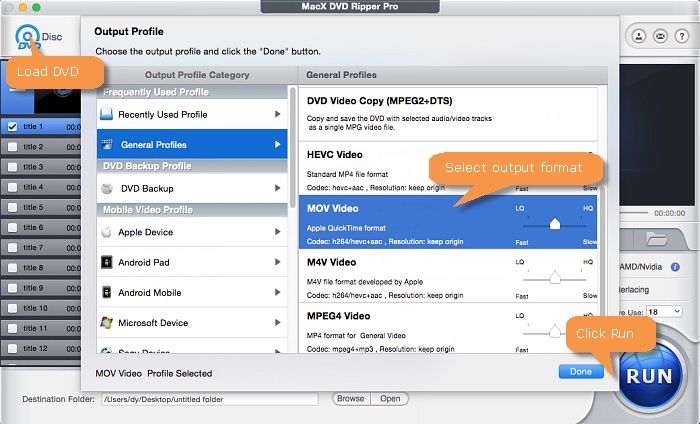Viewport: 700px width, 424px height.
Task: Check the title 2 checkbox
Action: coord(12,147)
